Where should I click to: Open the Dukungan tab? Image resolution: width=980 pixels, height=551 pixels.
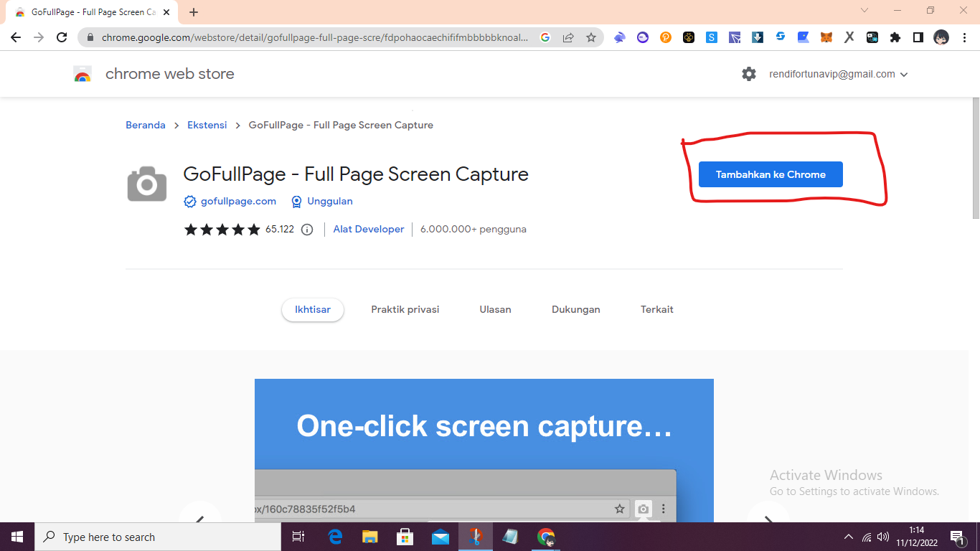coord(576,310)
